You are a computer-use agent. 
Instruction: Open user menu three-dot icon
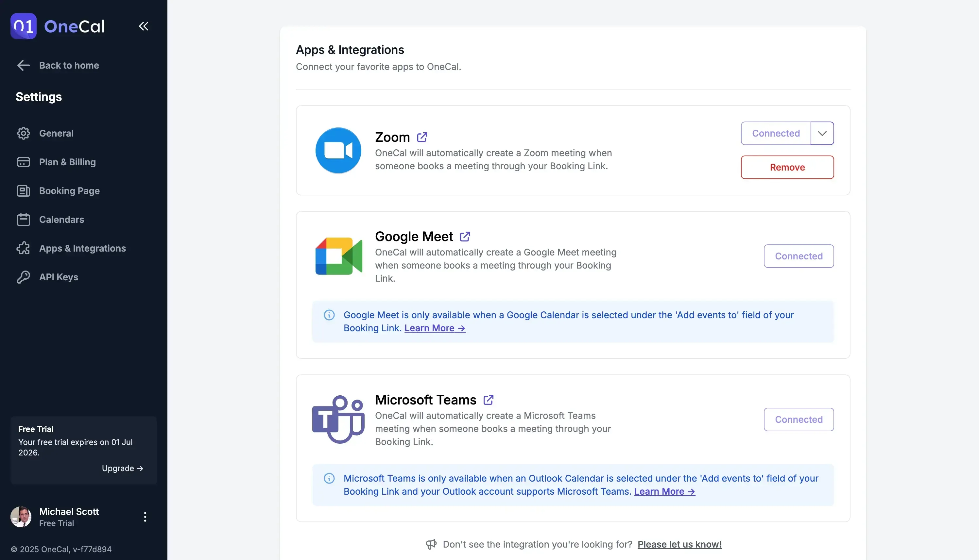pos(145,517)
